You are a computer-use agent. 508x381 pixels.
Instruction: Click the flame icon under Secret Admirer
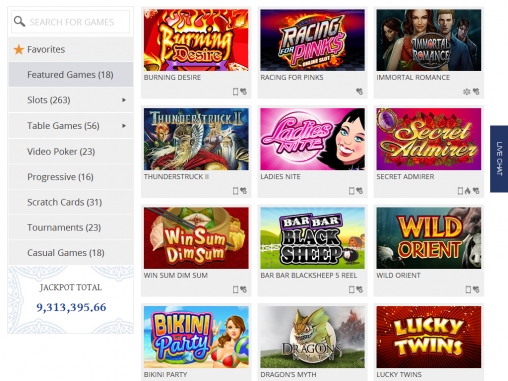pos(468,191)
